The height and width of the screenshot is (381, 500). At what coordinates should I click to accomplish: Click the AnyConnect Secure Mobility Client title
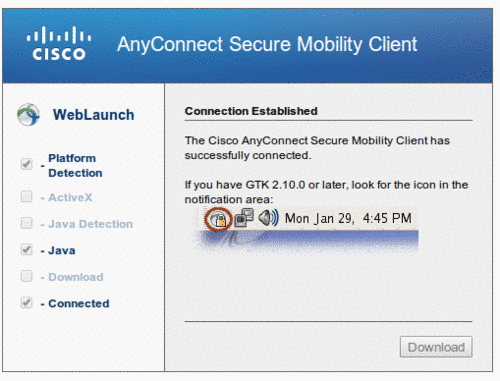(267, 44)
